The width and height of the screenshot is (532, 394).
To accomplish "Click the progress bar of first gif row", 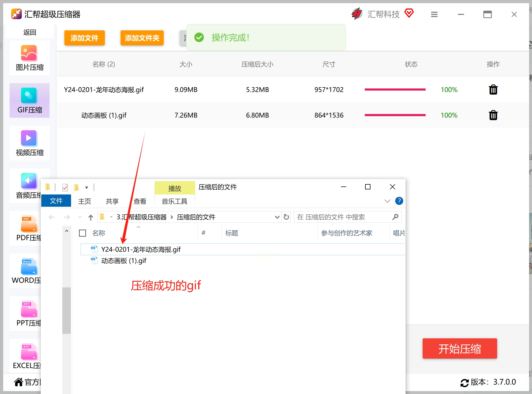I will click(x=395, y=90).
